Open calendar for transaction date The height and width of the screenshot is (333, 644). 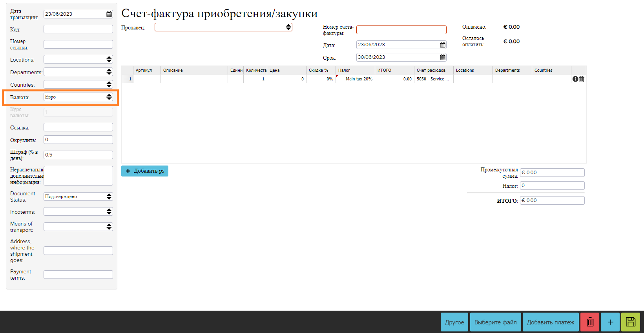point(109,14)
